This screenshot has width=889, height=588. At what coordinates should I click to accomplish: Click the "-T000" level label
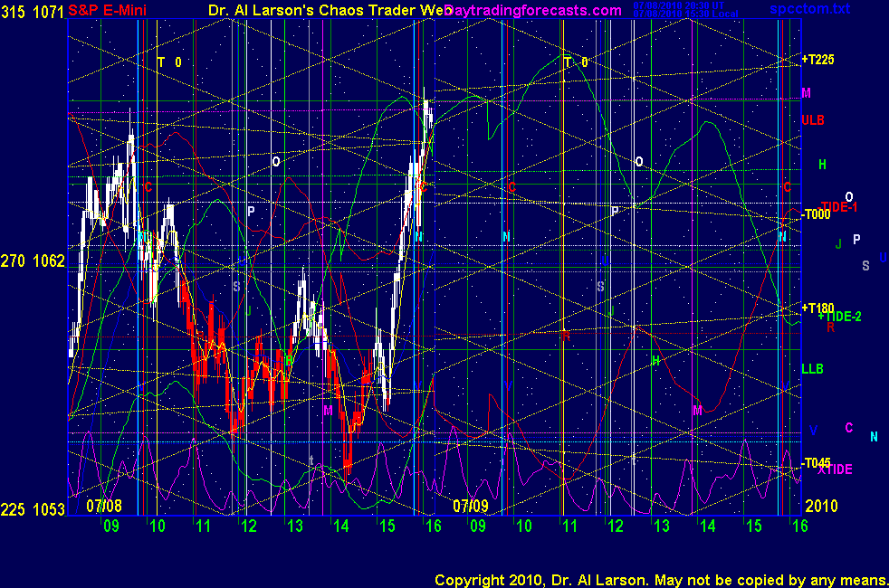tap(816, 214)
